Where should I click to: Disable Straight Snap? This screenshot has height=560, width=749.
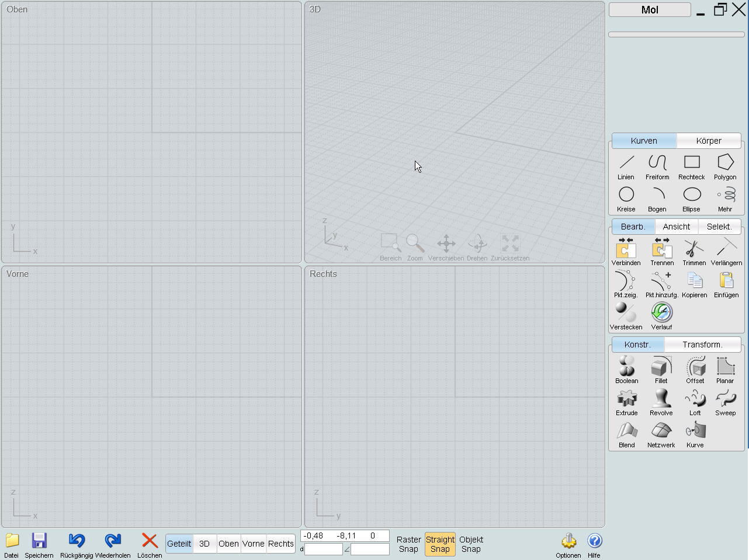tap(440, 544)
